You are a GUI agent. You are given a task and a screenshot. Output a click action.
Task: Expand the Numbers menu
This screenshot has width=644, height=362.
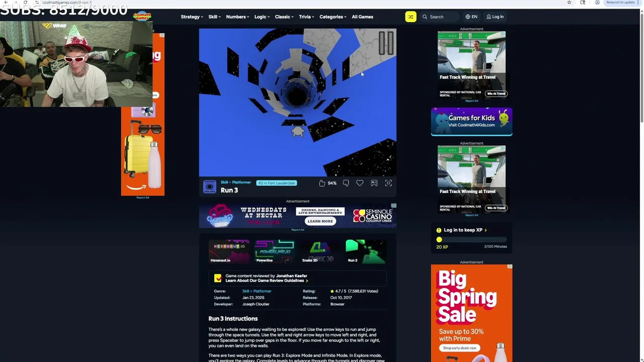[x=237, y=17]
